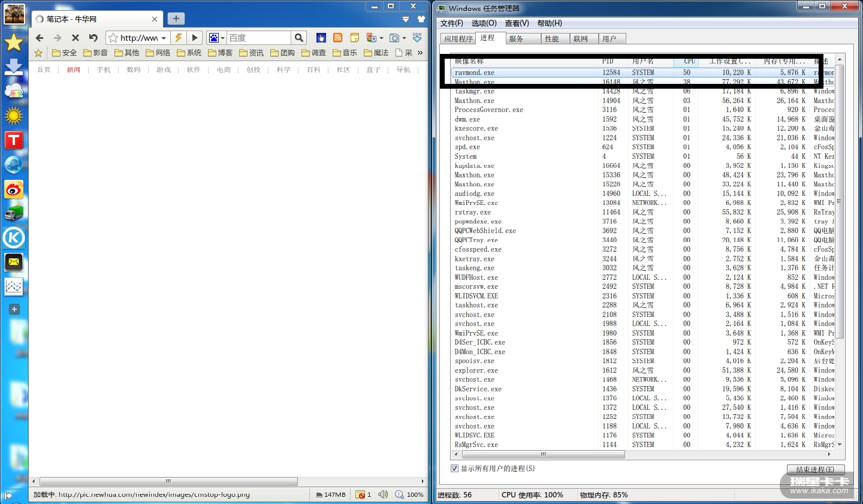Click the 新闻 link on the webpage

point(74,70)
